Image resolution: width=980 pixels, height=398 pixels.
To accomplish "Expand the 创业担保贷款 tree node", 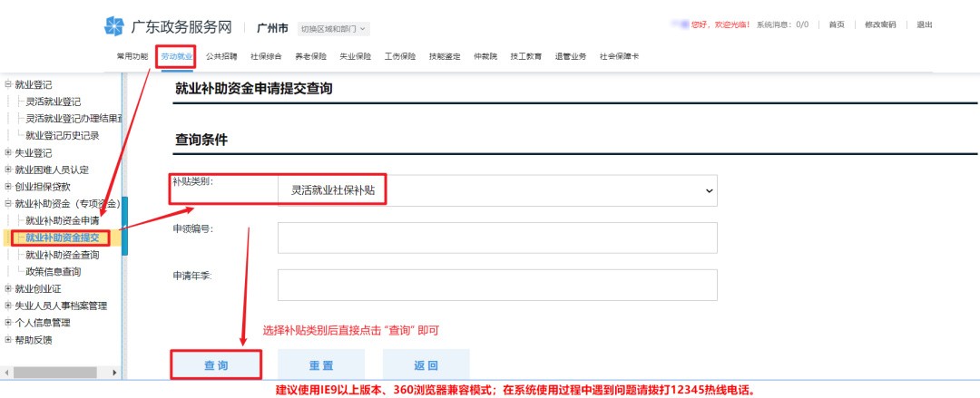I will [x=8, y=186].
